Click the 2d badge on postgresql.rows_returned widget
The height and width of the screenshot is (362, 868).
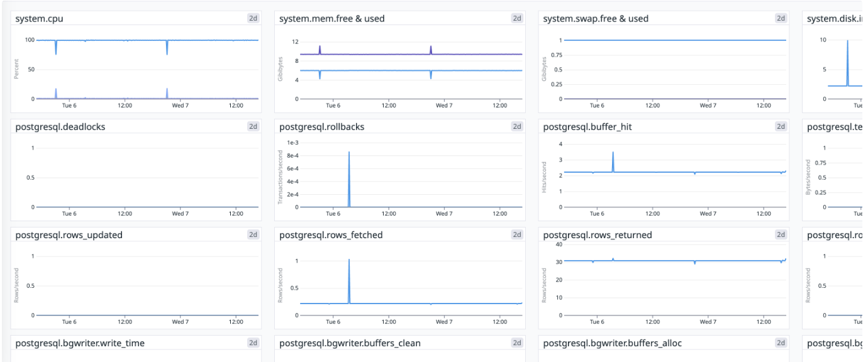coord(781,234)
